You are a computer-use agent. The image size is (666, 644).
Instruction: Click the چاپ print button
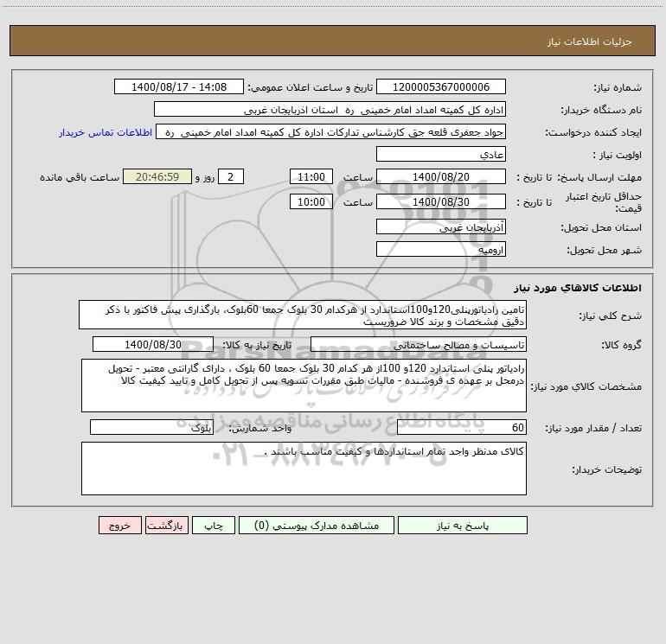(x=214, y=526)
